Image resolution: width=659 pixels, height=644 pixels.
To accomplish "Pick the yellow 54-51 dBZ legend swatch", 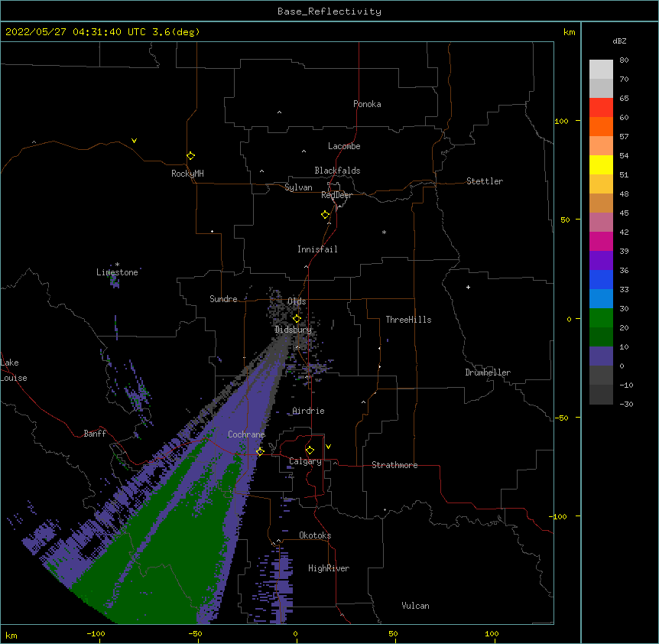I will click(601, 164).
